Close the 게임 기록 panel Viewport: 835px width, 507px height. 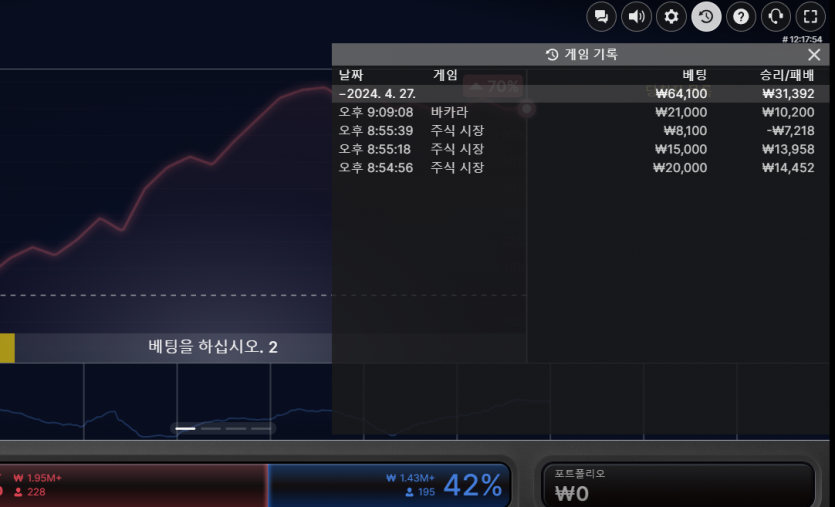[x=814, y=55]
